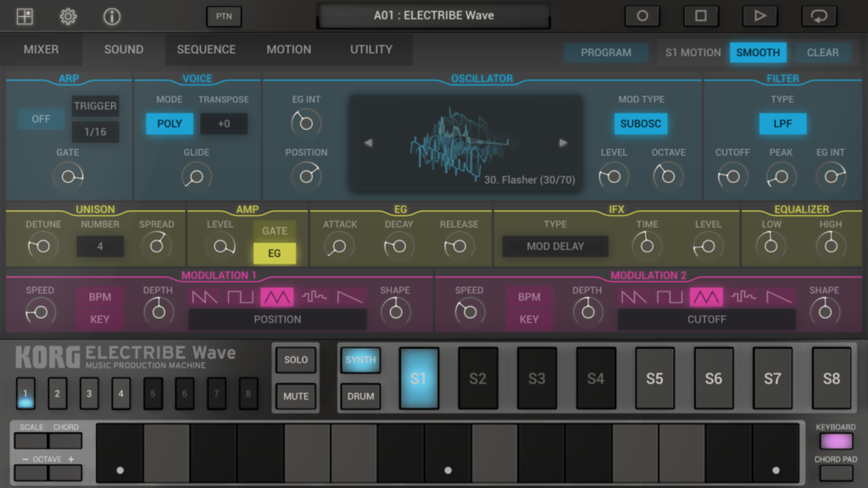868x488 pixels.
Task: Open the MOTION tab
Action: coord(288,49)
